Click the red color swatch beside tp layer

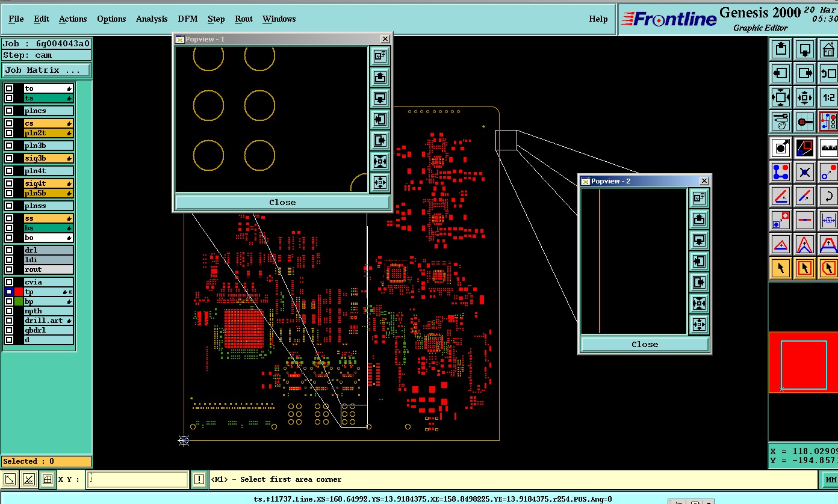(19, 292)
